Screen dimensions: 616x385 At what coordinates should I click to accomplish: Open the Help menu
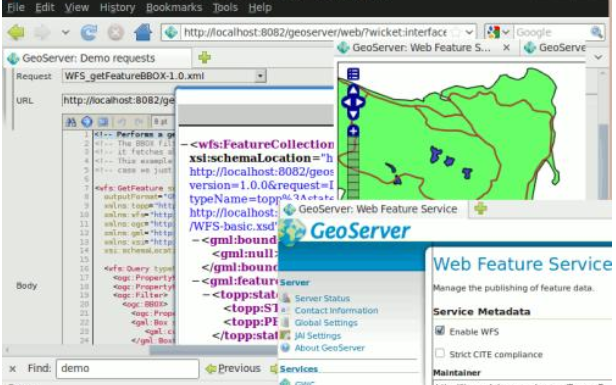pos(260,7)
